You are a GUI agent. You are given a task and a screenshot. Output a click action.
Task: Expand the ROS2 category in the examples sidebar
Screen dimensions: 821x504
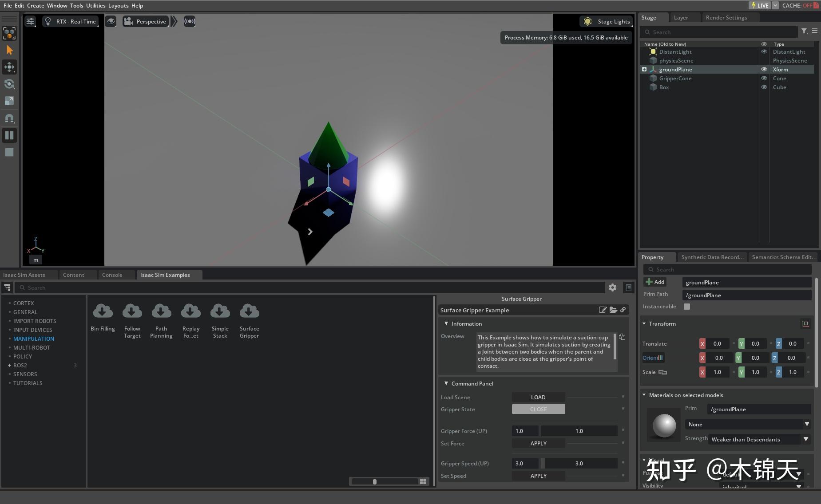pos(10,365)
